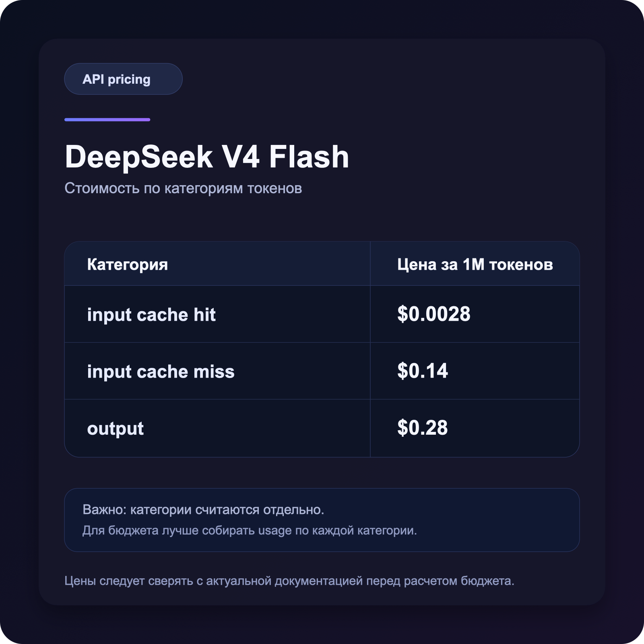Click the word pricing in the badge
Screen dimensions: 644x644
(x=129, y=79)
